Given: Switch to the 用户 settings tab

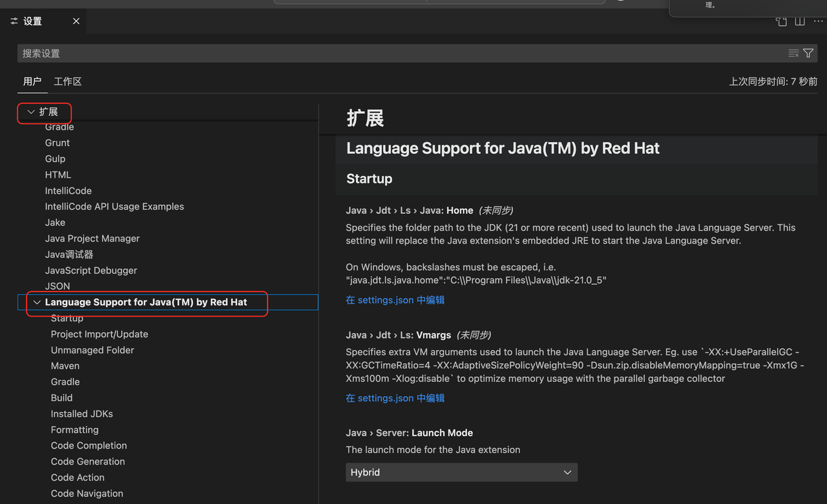Looking at the screenshot, I should 32,81.
